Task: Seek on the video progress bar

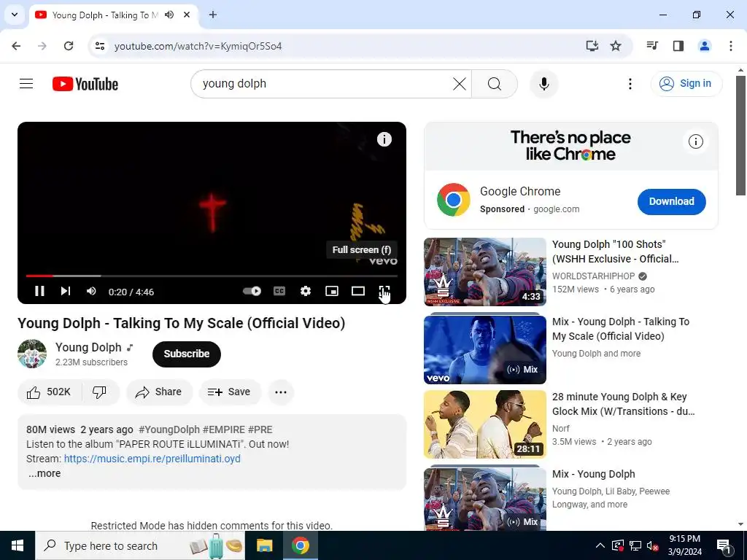Action: [x=212, y=276]
